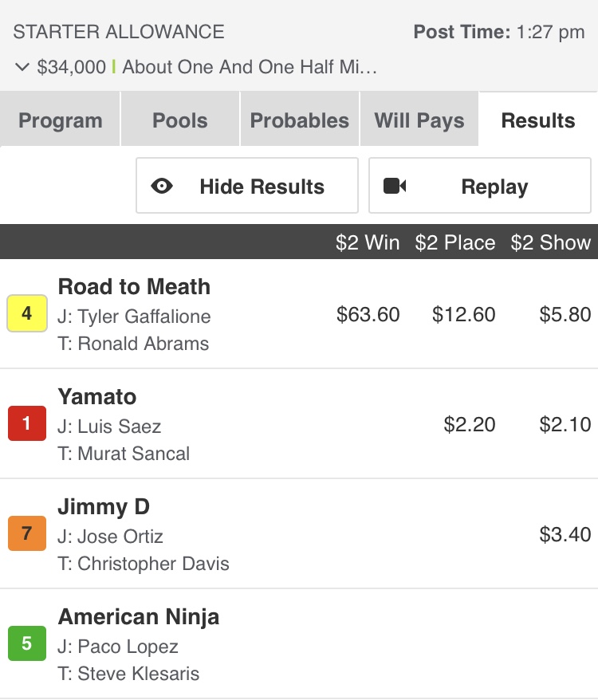Viewport: 598px width, 700px height.
Task: View the Will Pays tab
Action: click(419, 120)
